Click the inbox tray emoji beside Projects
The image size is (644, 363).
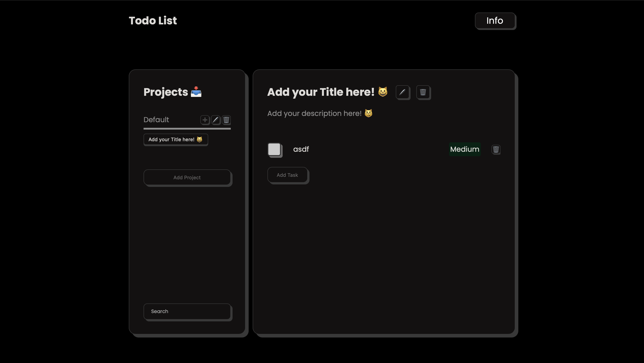click(x=196, y=92)
